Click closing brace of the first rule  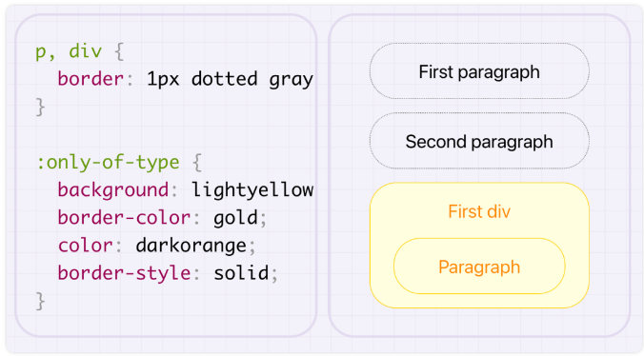pos(40,107)
